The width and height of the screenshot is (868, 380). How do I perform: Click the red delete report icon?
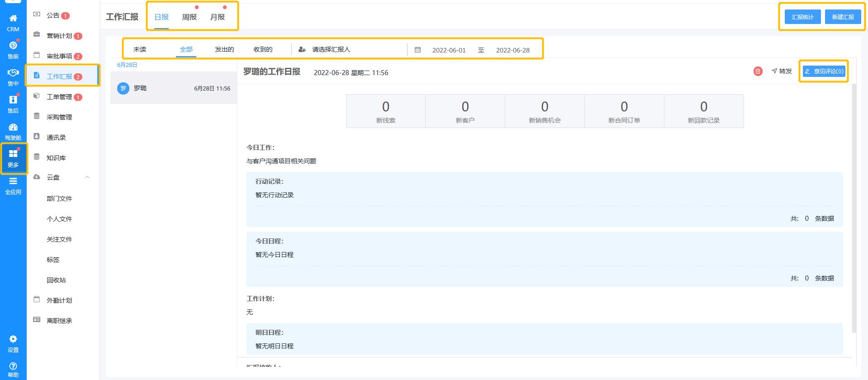(758, 71)
